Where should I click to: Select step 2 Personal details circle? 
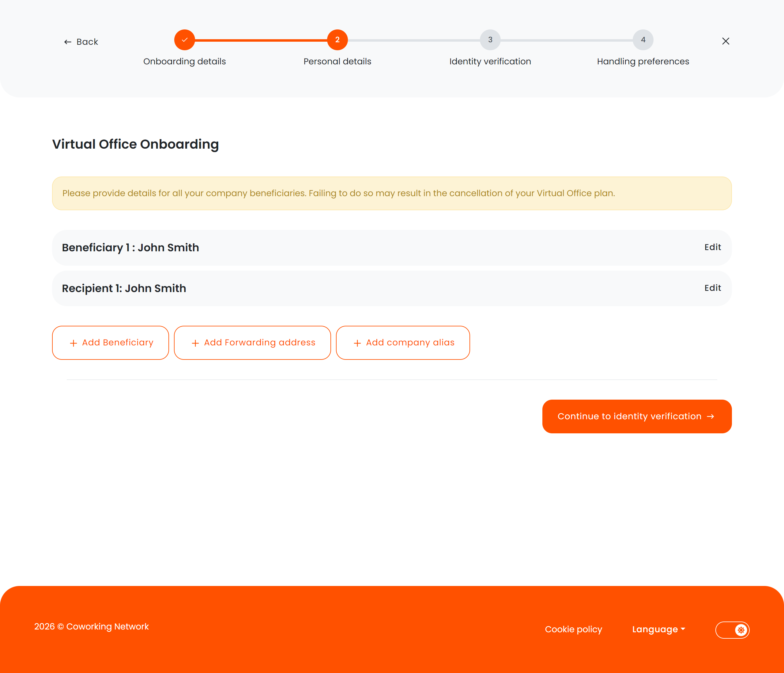(x=337, y=40)
